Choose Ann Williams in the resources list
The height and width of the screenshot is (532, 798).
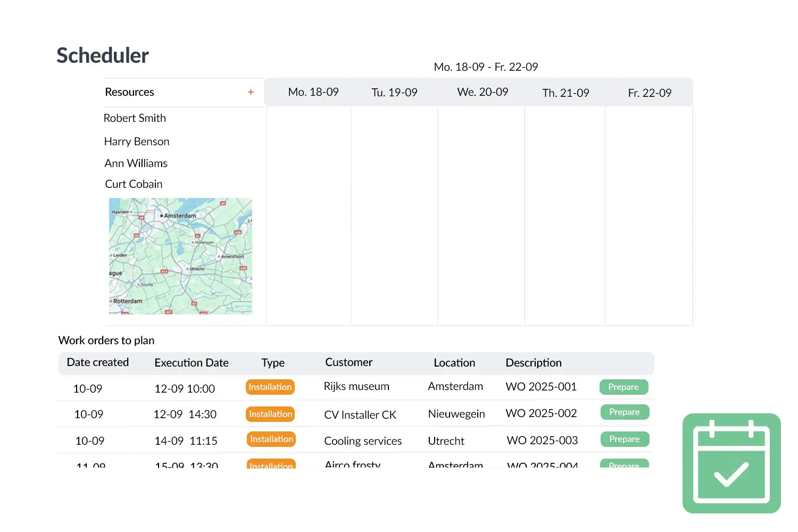pos(136,163)
